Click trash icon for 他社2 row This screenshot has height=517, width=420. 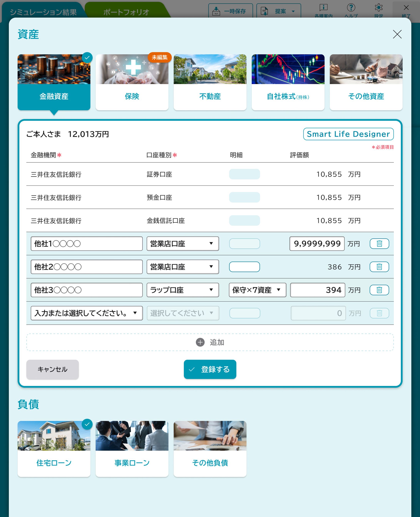[379, 267]
